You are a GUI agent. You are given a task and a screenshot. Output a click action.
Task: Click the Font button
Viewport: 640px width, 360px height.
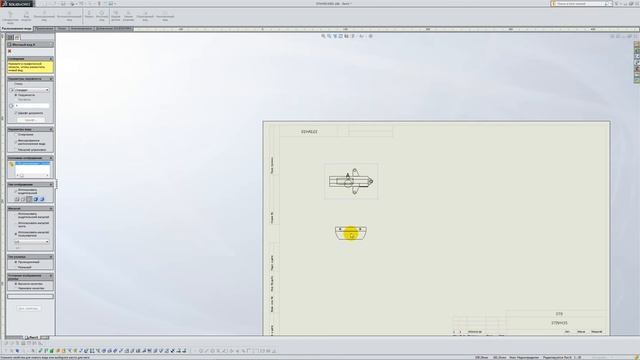[x=31, y=120]
